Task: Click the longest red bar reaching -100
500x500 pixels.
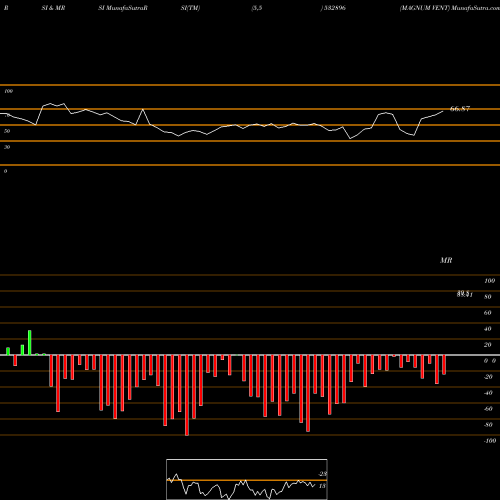Action: 187,395
